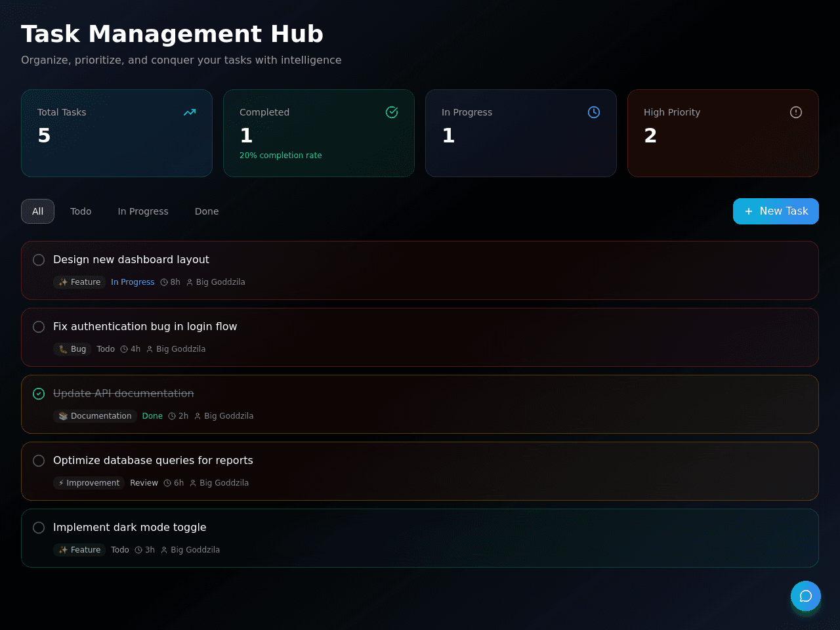840x630 pixels.
Task: Mark Optimize database queries task complete
Action: click(x=39, y=461)
